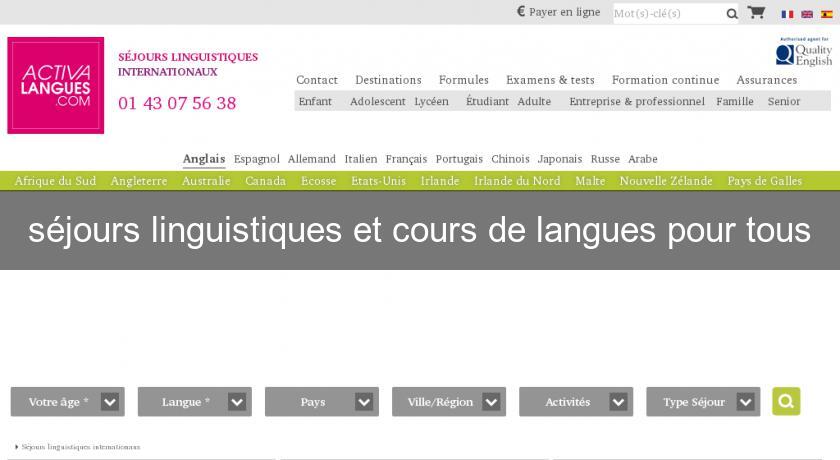Select the Français language tab
Image resolution: width=840 pixels, height=460 pixels.
406,159
